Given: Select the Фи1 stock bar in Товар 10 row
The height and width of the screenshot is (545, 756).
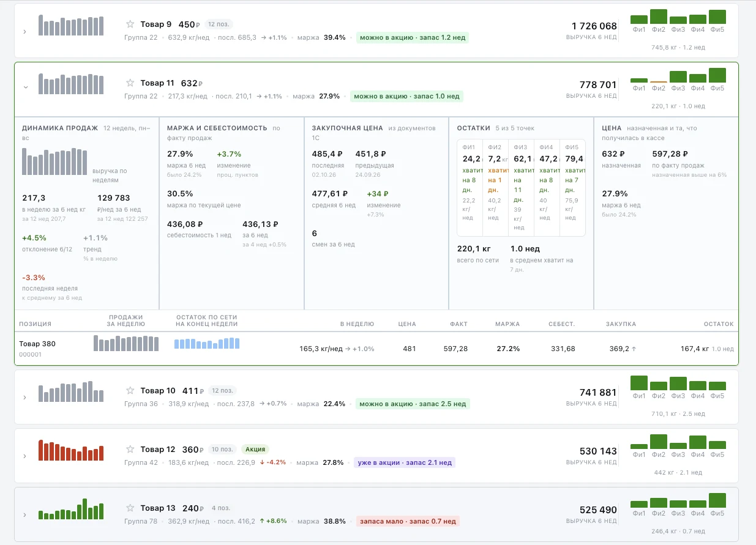Looking at the screenshot, I should coord(639,383).
